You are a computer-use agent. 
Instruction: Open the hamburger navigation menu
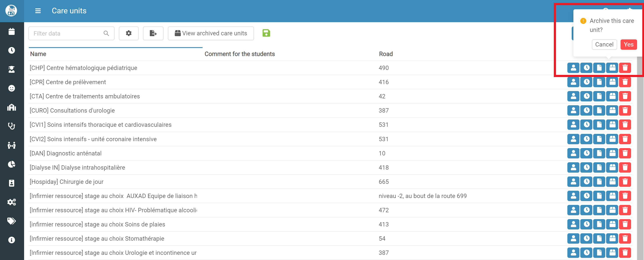click(x=38, y=11)
